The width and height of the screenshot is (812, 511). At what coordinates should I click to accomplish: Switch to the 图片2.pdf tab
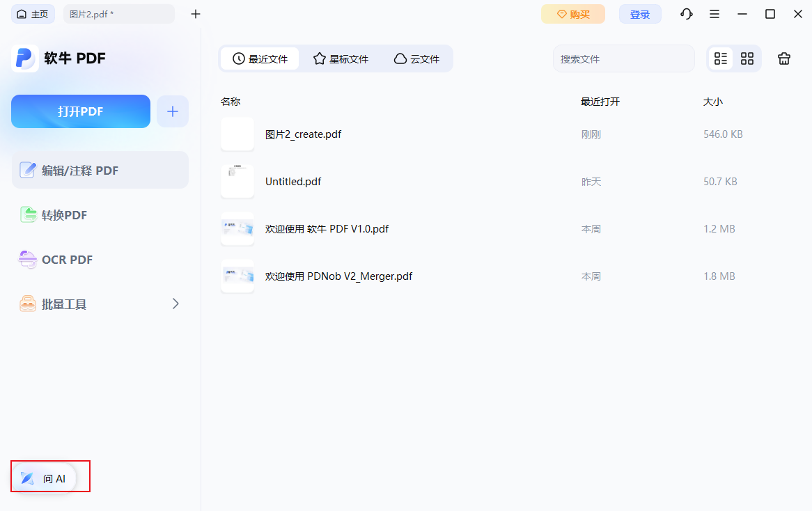point(118,14)
